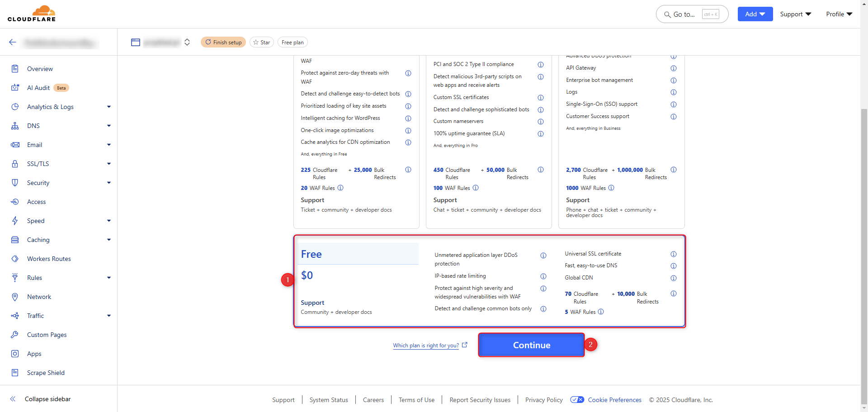Click the Free plan badge

pyautogui.click(x=292, y=42)
